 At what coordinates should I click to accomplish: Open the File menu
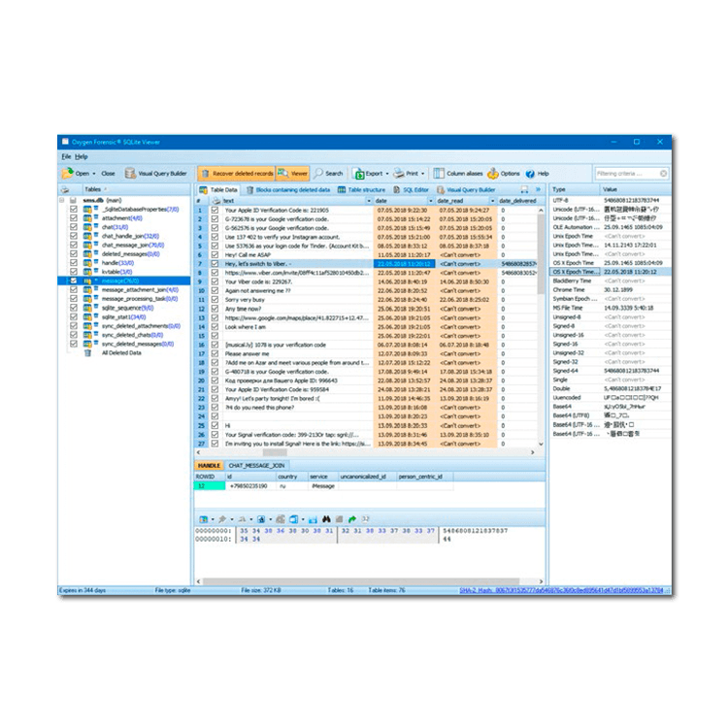pyautogui.click(x=66, y=156)
